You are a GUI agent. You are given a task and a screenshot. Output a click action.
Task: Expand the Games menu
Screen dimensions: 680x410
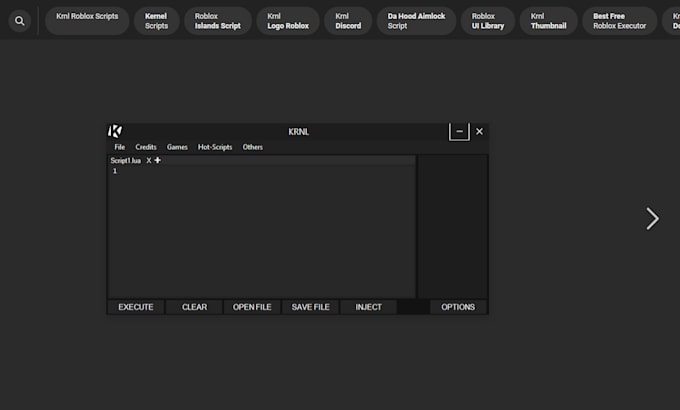point(177,147)
